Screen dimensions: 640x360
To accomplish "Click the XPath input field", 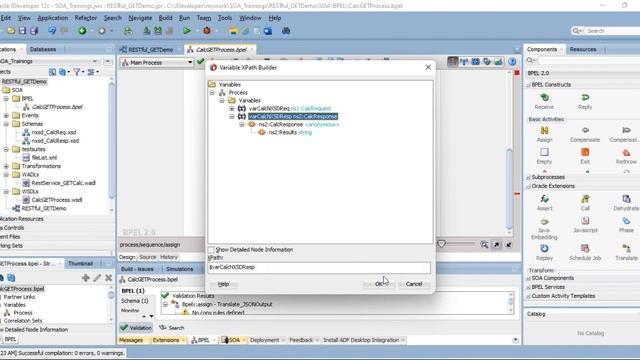I will (x=319, y=267).
